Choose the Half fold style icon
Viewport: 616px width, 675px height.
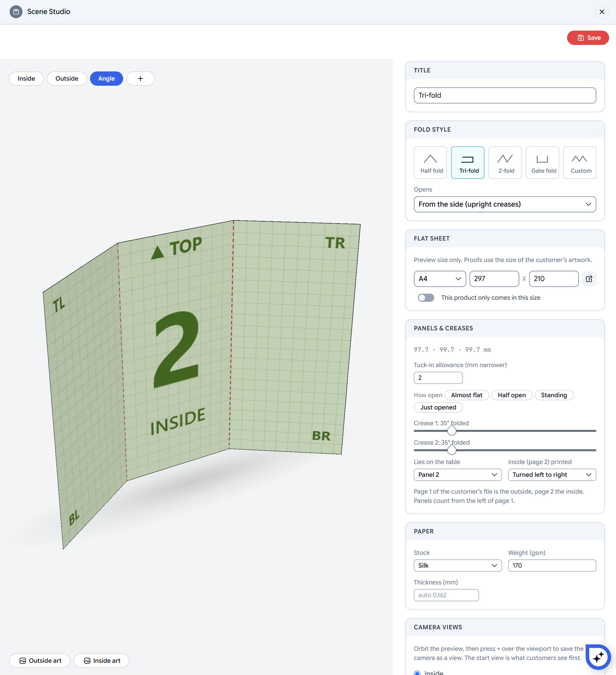[430, 162]
